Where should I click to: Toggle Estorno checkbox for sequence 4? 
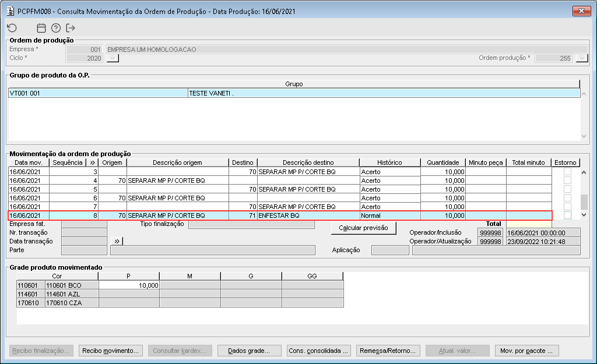[567, 181]
